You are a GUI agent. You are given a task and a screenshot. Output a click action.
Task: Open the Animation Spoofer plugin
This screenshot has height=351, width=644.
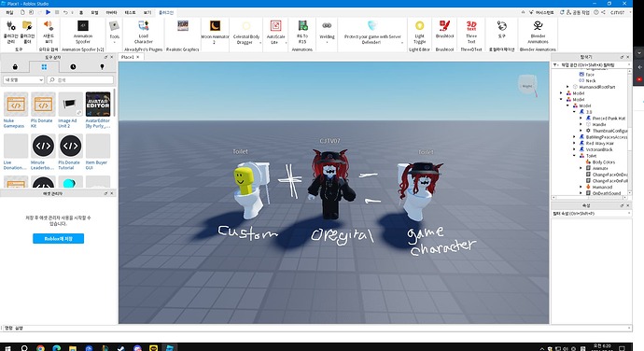coord(83,32)
